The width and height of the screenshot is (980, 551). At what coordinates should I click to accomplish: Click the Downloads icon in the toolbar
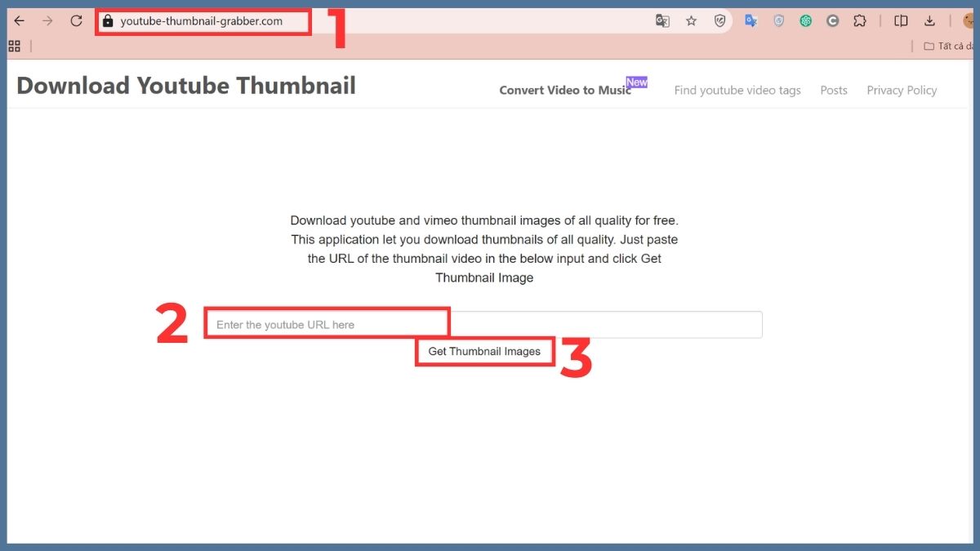[929, 20]
